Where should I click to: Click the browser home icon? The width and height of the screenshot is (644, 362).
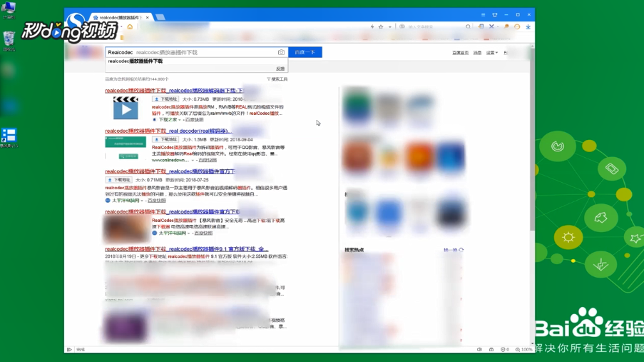coord(130,26)
